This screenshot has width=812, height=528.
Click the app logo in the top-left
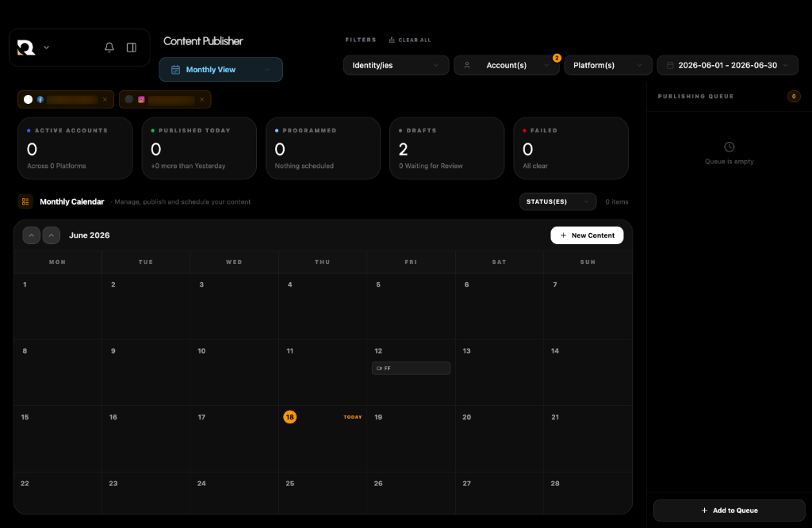[x=26, y=48]
